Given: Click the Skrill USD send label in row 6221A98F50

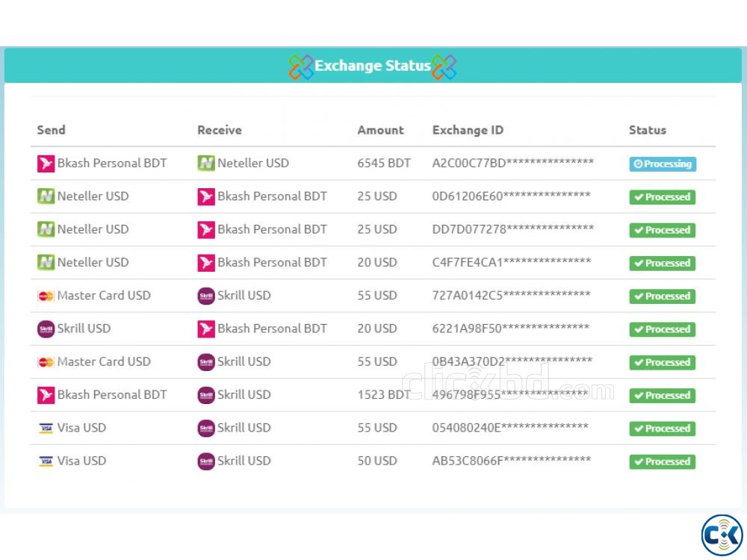Looking at the screenshot, I should click(x=84, y=329).
